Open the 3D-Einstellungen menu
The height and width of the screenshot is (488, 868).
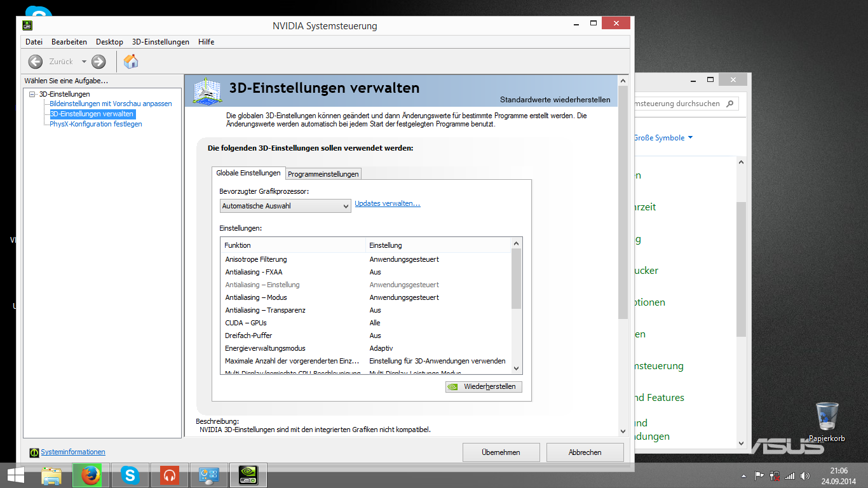pos(161,42)
